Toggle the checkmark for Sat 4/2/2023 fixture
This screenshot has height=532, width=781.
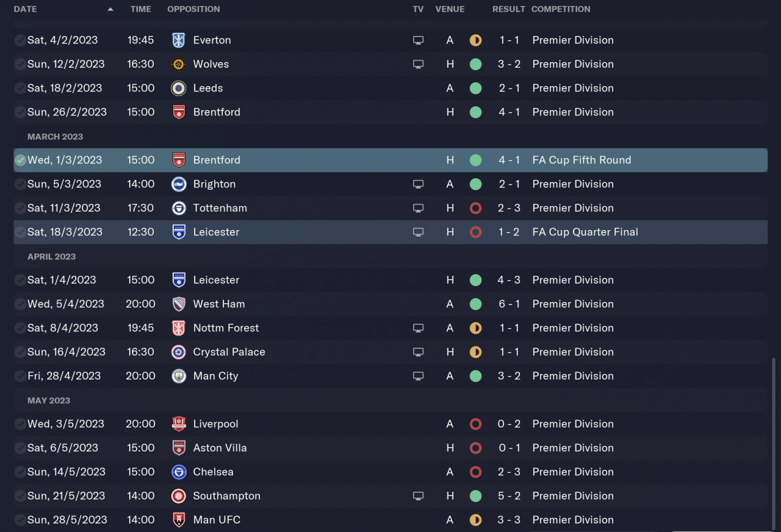(x=20, y=40)
